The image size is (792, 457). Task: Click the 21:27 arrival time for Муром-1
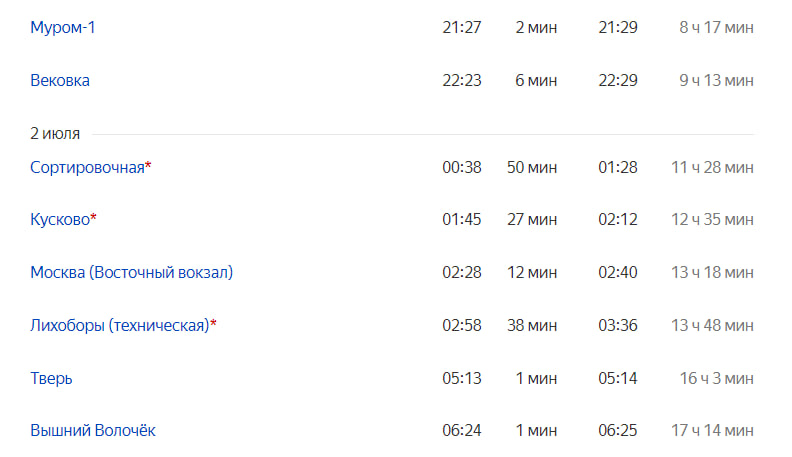click(462, 27)
